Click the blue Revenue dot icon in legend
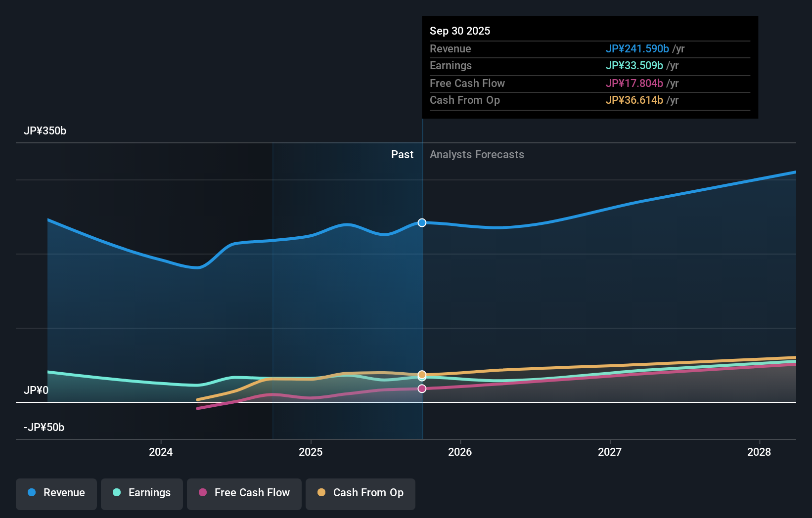The width and height of the screenshot is (812, 518). 32,492
